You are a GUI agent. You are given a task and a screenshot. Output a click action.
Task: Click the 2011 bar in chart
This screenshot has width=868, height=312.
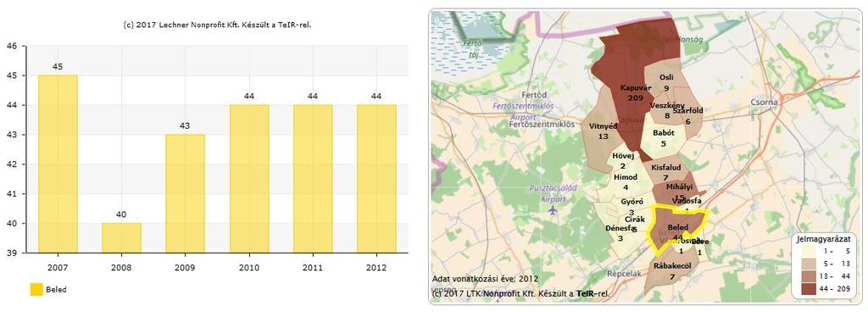(313, 179)
